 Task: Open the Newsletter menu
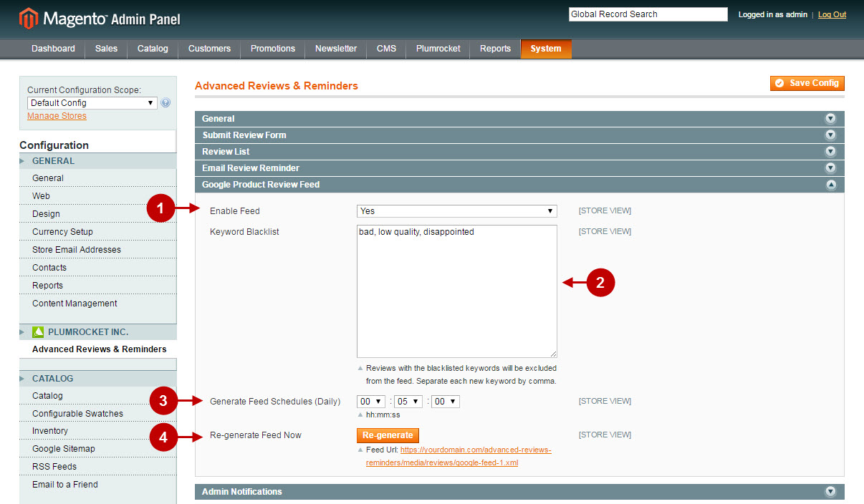(x=336, y=49)
